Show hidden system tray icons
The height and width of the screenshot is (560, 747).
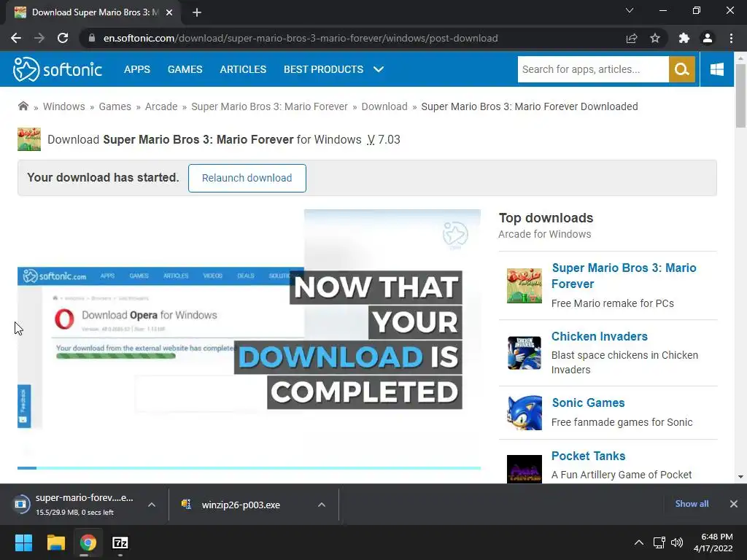tap(639, 542)
